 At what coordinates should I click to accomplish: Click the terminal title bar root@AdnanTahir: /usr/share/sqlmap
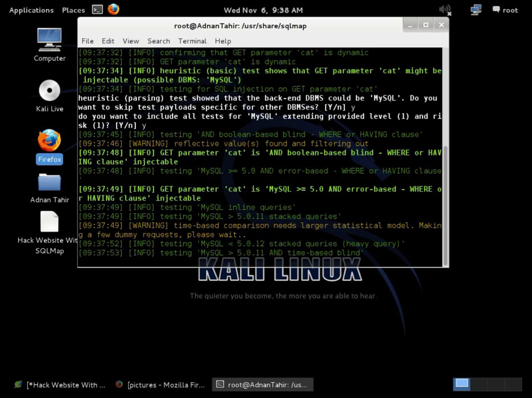click(x=240, y=26)
